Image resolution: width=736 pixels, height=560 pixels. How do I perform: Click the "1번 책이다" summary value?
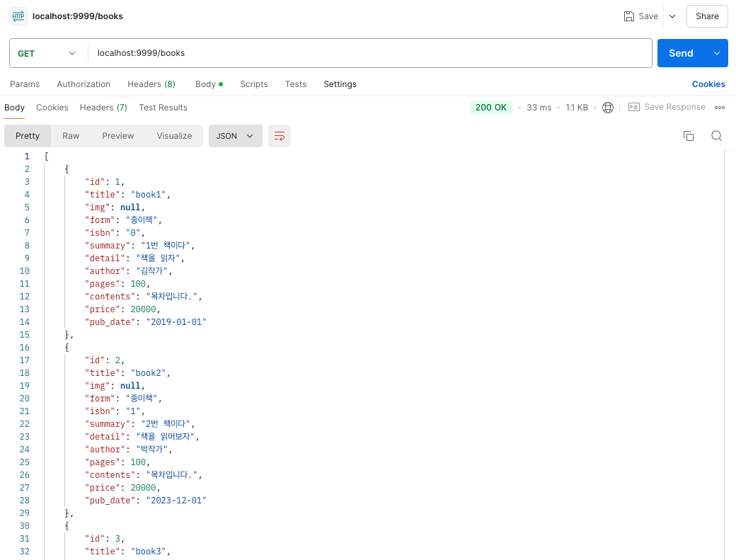[165, 246]
